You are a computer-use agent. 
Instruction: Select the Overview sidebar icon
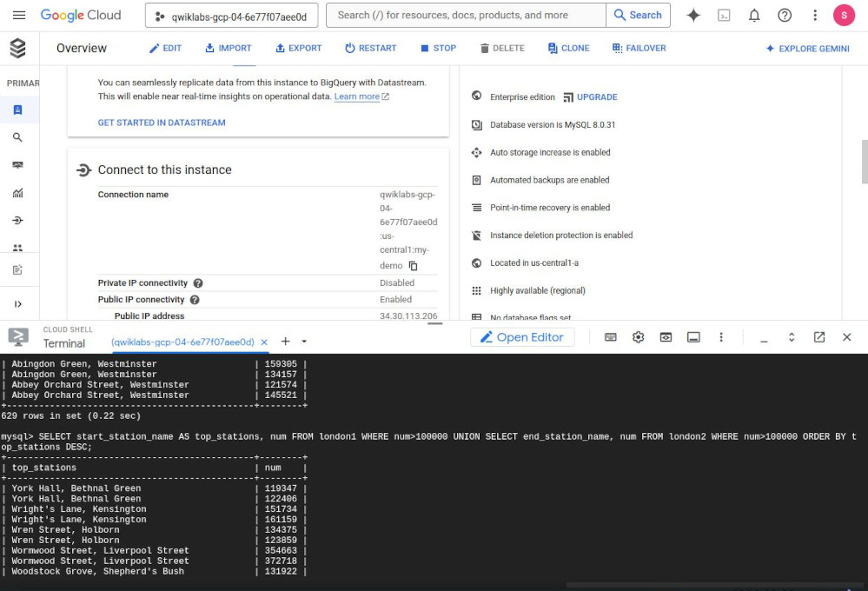(x=17, y=110)
